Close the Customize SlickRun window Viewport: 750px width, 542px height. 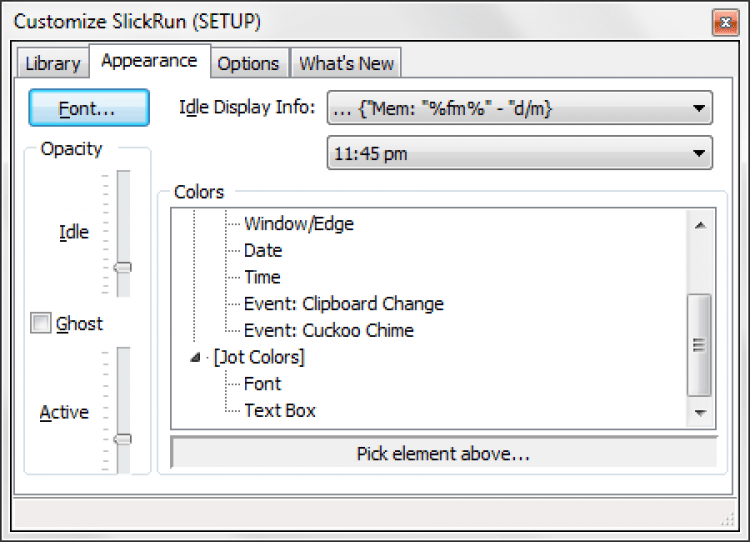723,21
